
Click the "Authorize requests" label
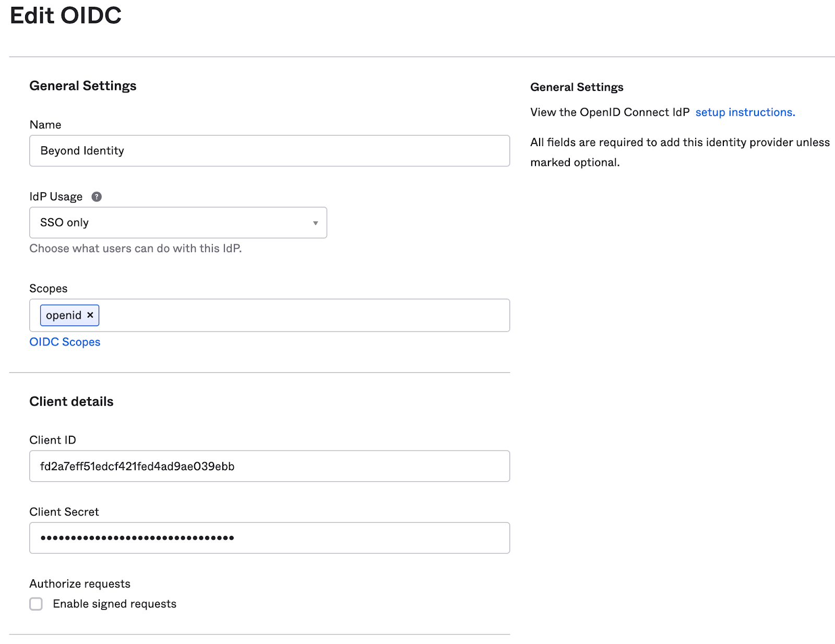coord(80,584)
